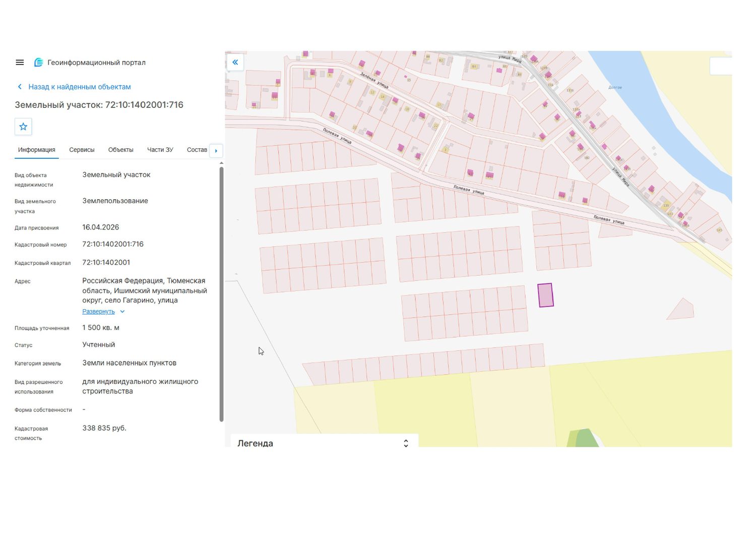Click the Долгое water label on the map

(615, 87)
